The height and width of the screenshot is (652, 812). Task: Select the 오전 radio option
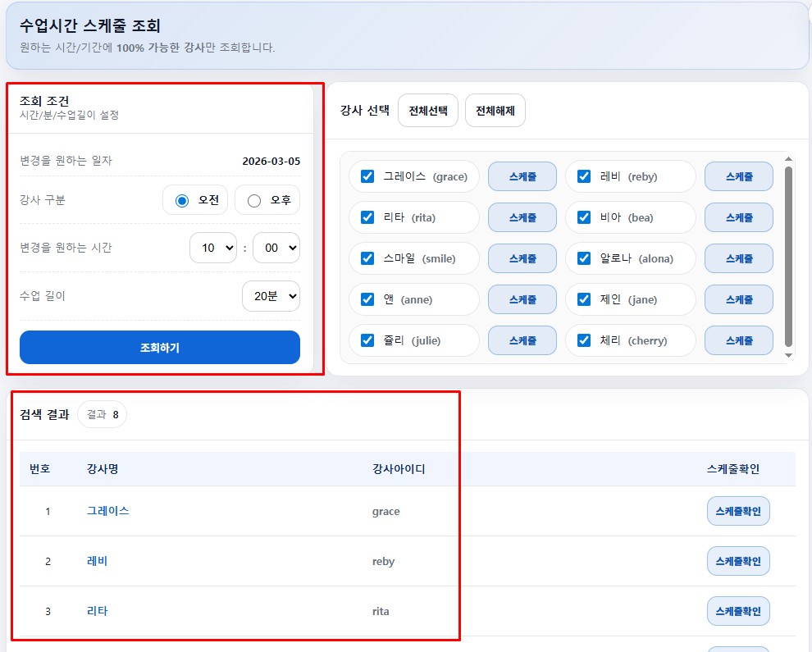click(x=182, y=200)
